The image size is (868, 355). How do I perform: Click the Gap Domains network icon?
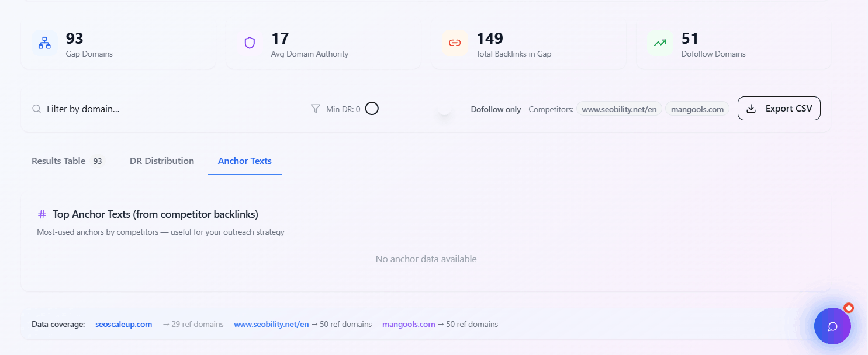pyautogui.click(x=44, y=43)
